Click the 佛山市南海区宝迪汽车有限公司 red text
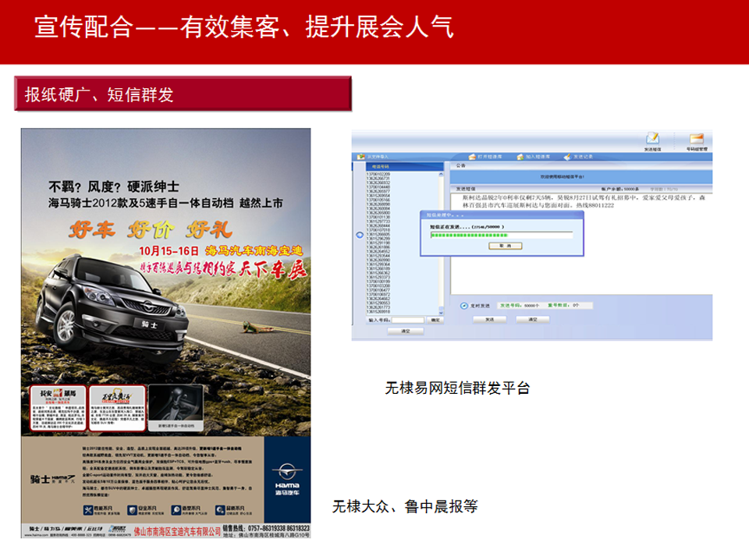749x560 pixels. pos(177,531)
